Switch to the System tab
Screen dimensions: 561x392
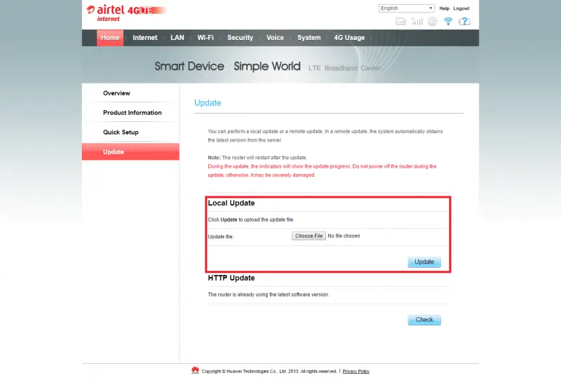[x=309, y=38]
